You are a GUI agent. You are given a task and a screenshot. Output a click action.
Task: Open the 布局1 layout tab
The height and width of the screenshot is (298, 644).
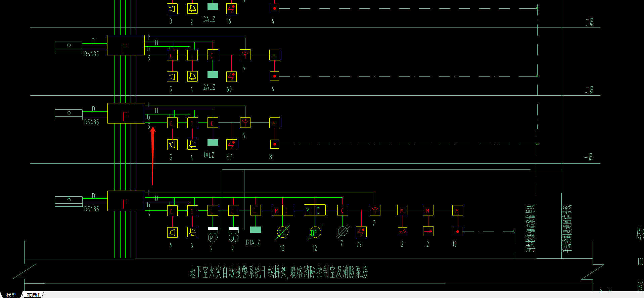click(x=33, y=295)
